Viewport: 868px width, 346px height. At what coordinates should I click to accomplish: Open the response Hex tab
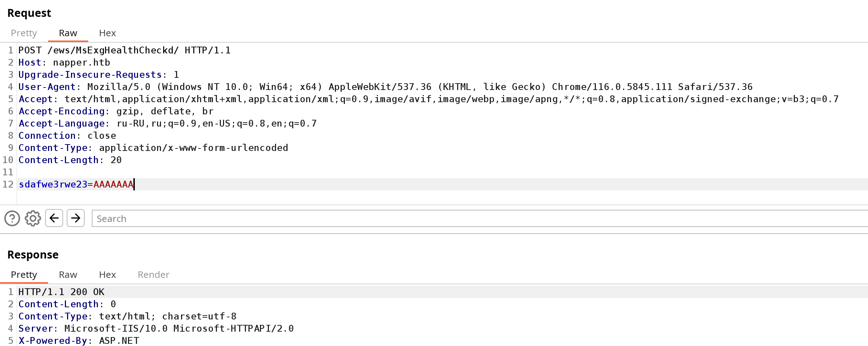[x=108, y=275]
